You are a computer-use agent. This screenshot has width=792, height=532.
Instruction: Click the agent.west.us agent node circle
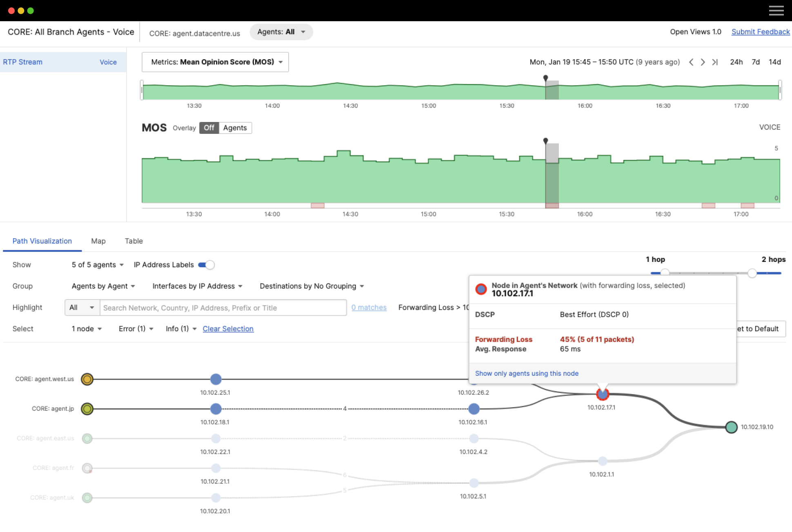click(87, 379)
